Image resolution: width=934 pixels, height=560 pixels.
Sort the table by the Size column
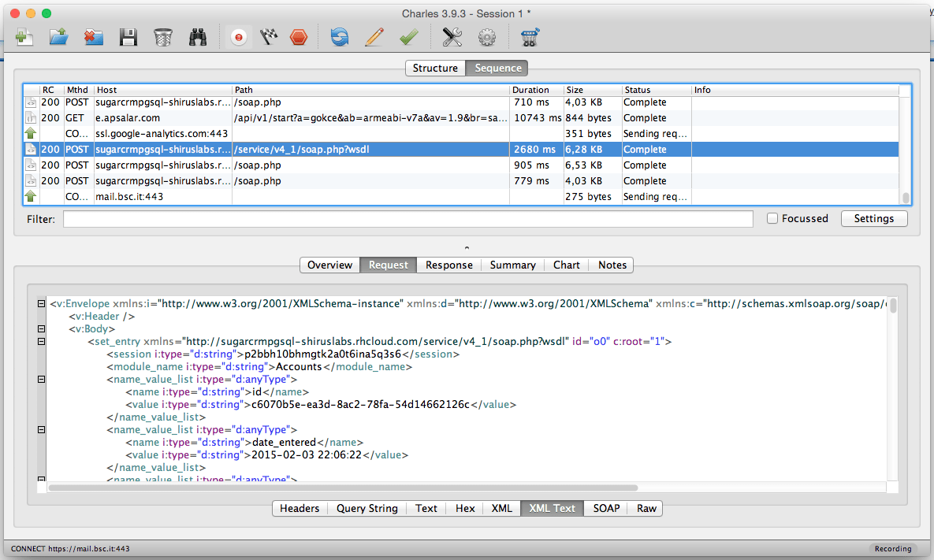tap(593, 90)
